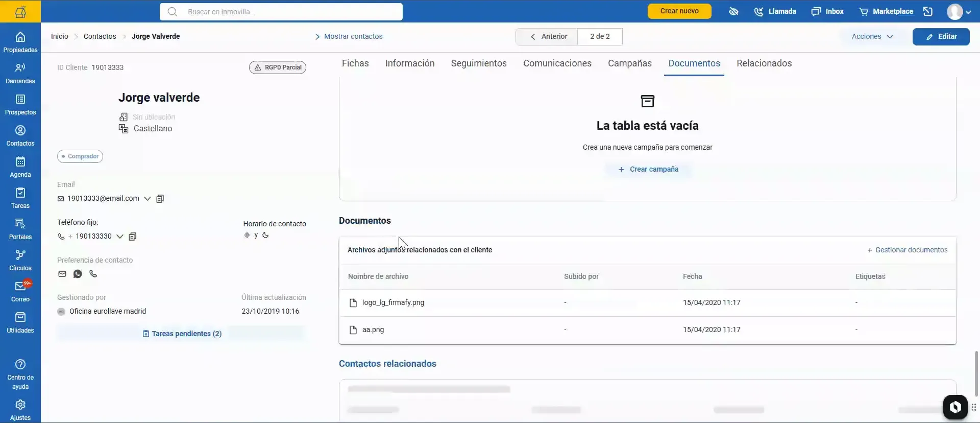
Task: Open Propiedades in the sidebar
Action: pyautogui.click(x=20, y=42)
